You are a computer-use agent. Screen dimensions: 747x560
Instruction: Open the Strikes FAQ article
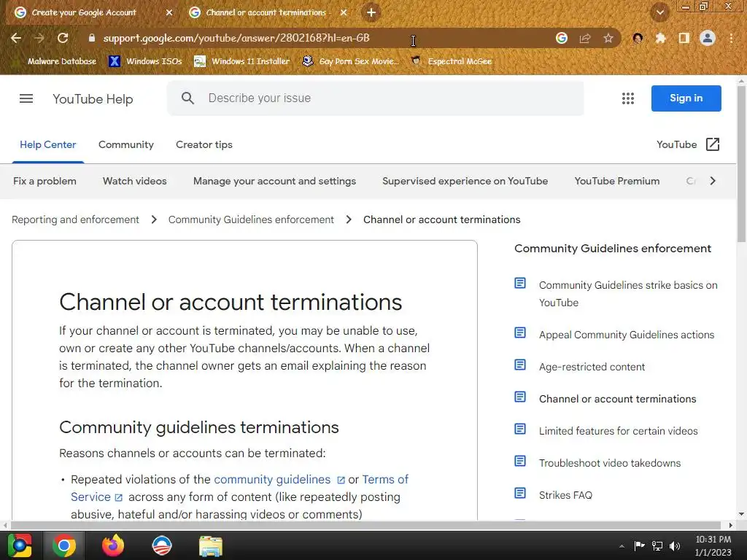tap(565, 495)
